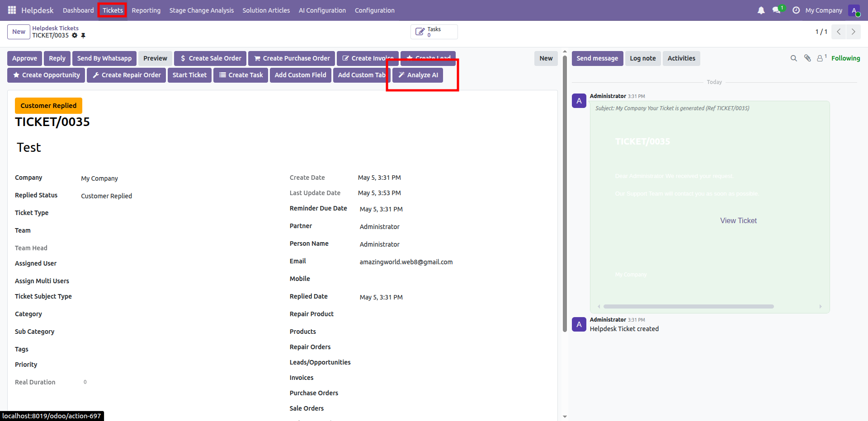Show followers via the person icon
The image size is (868, 421).
(821, 58)
